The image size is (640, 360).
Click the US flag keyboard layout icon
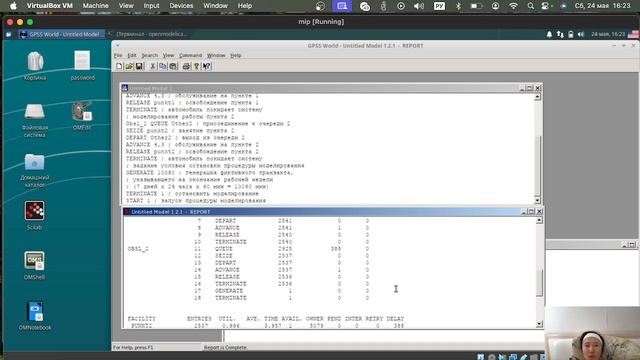tap(633, 35)
